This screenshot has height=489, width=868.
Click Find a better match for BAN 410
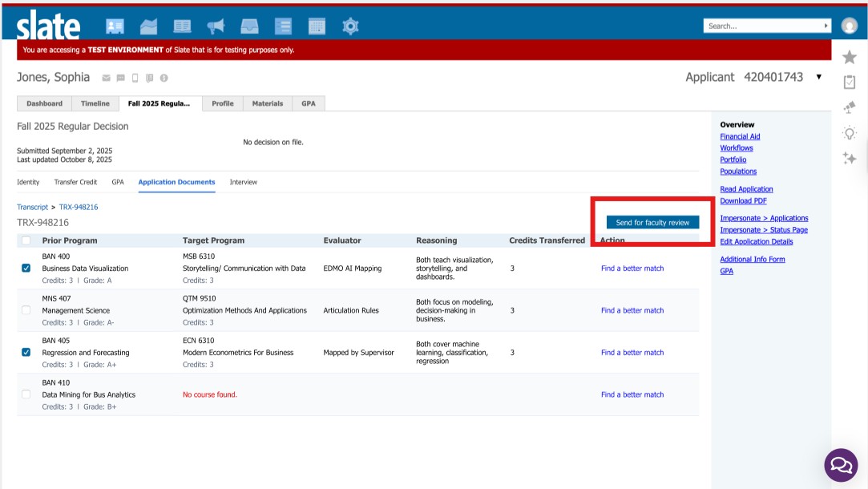click(x=632, y=394)
